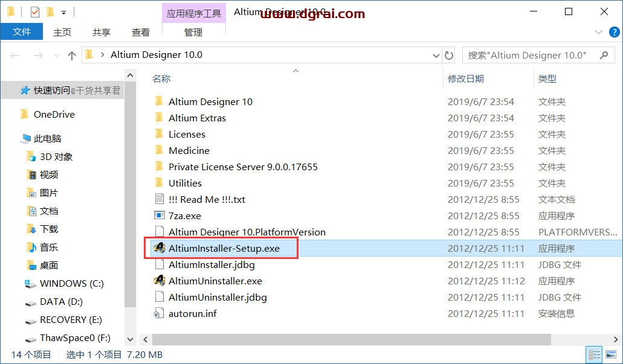Switch to the 查看 ribbon tab
Screen dimensions: 623x364
141,32
